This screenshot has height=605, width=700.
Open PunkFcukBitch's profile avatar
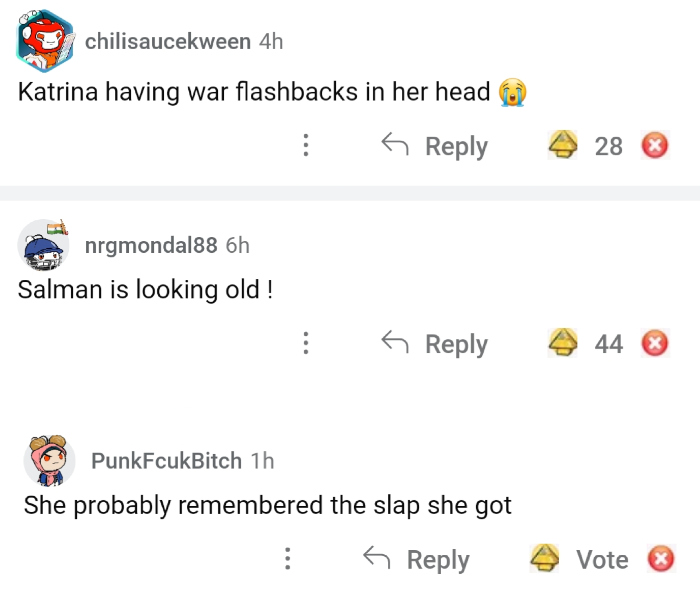pyautogui.click(x=50, y=460)
